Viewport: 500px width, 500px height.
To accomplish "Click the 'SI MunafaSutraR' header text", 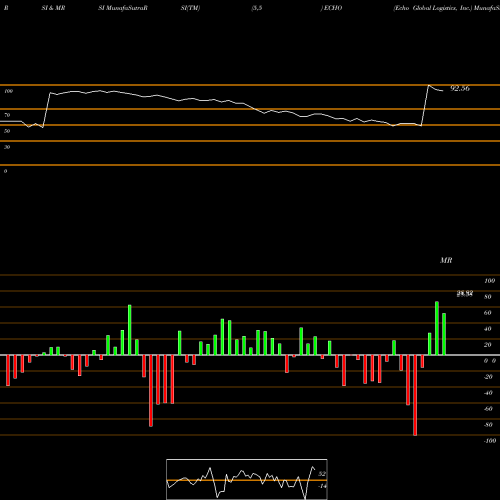I will click(x=123, y=8).
